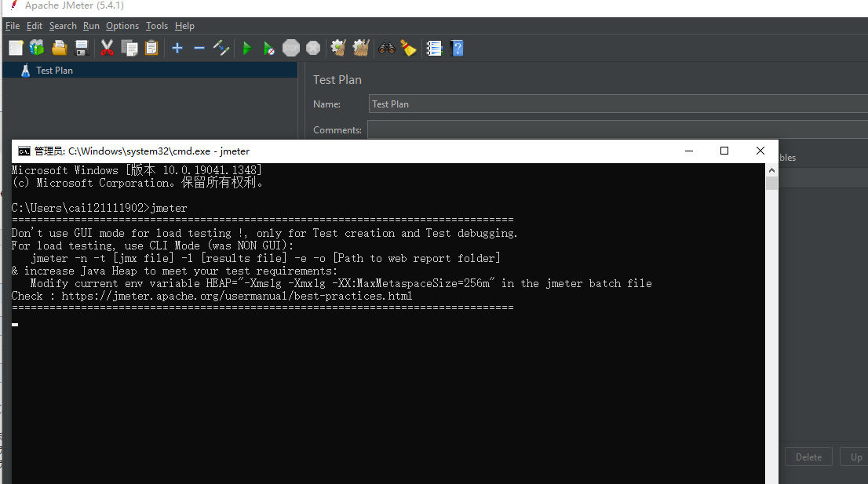868x484 pixels.
Task: Click the Stop test icon
Action: pyautogui.click(x=291, y=48)
